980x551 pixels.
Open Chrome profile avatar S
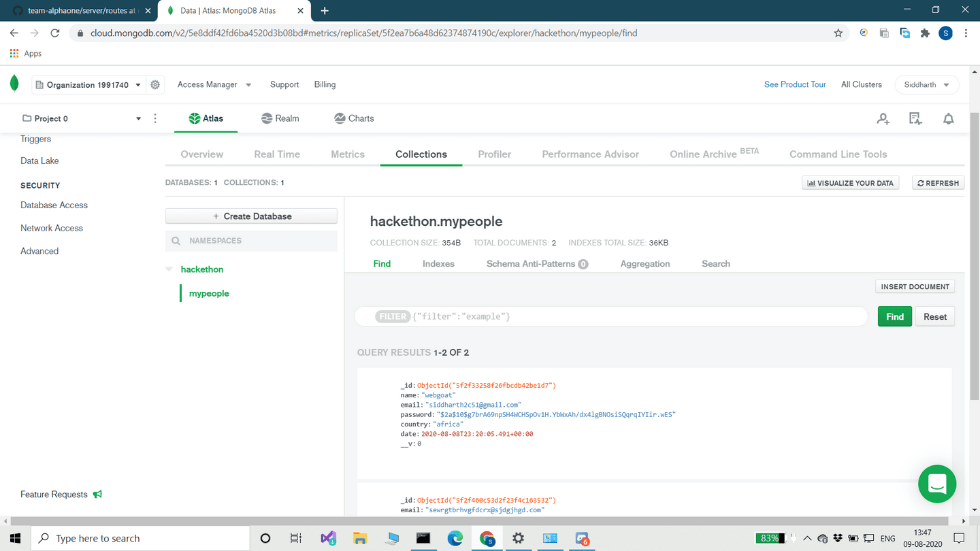[x=945, y=33]
